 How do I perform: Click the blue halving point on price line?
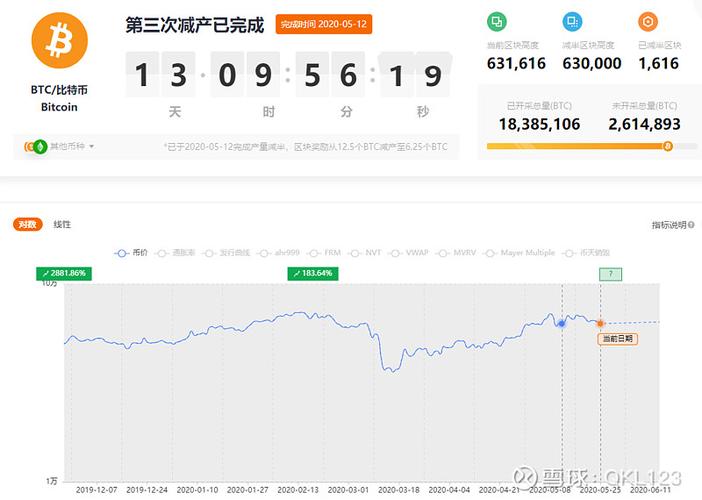562,323
